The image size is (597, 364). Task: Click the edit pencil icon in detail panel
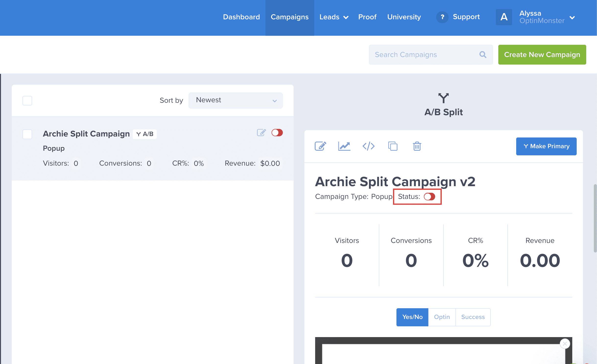[x=320, y=146]
